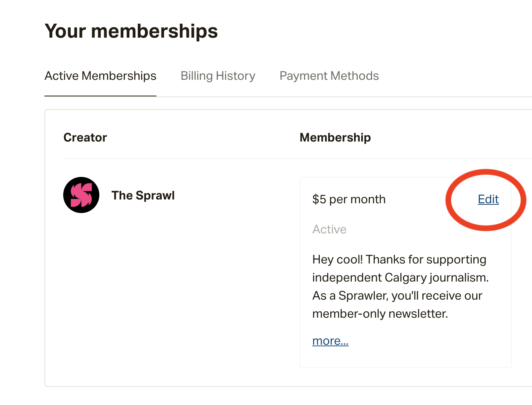Switch to the Billing History tab
This screenshot has height=405, width=532.
tap(218, 76)
